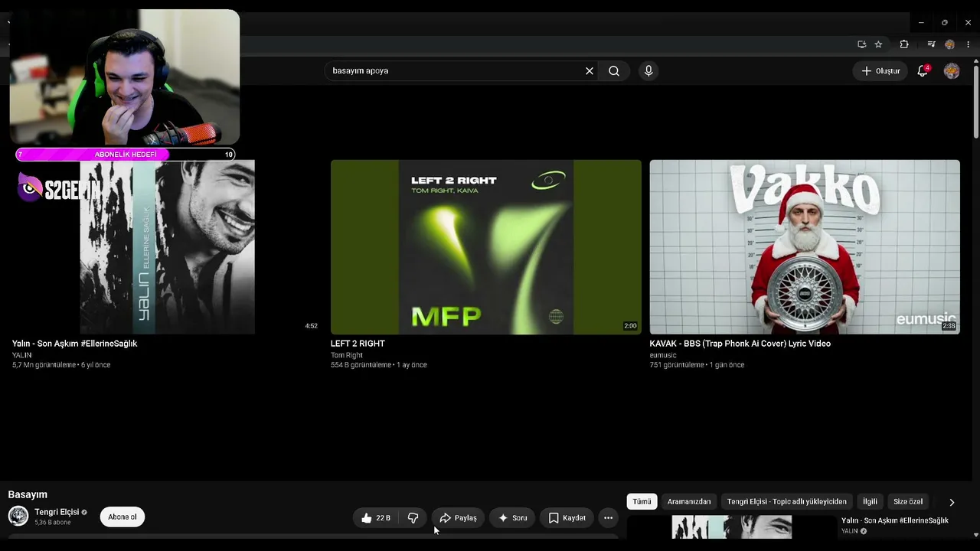The width and height of the screenshot is (980, 551).
Task: Open the Tengri Elçisi channel avatar
Action: click(x=18, y=516)
